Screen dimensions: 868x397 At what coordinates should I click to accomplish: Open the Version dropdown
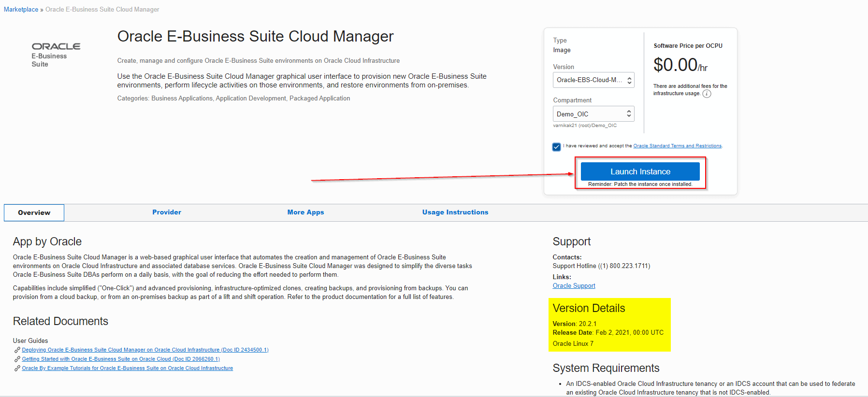click(x=593, y=80)
